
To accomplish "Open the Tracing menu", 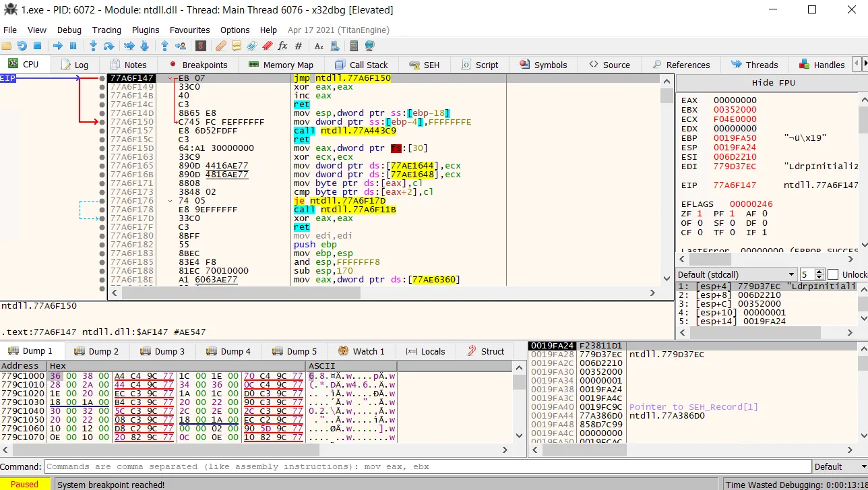I will [x=106, y=30].
